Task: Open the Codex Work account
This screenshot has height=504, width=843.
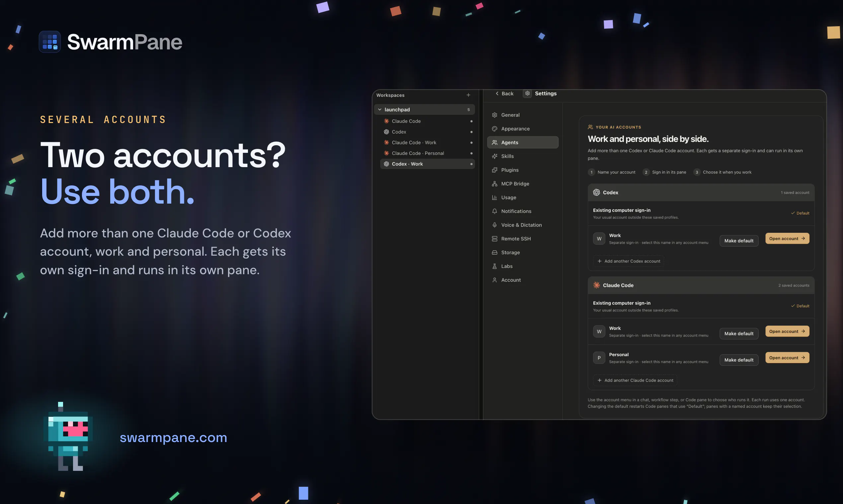Action: pyautogui.click(x=787, y=238)
